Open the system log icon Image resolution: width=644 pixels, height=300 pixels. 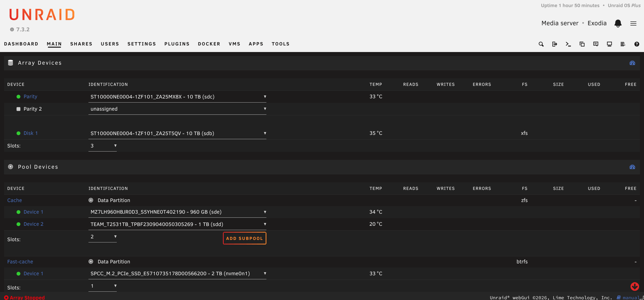click(623, 44)
